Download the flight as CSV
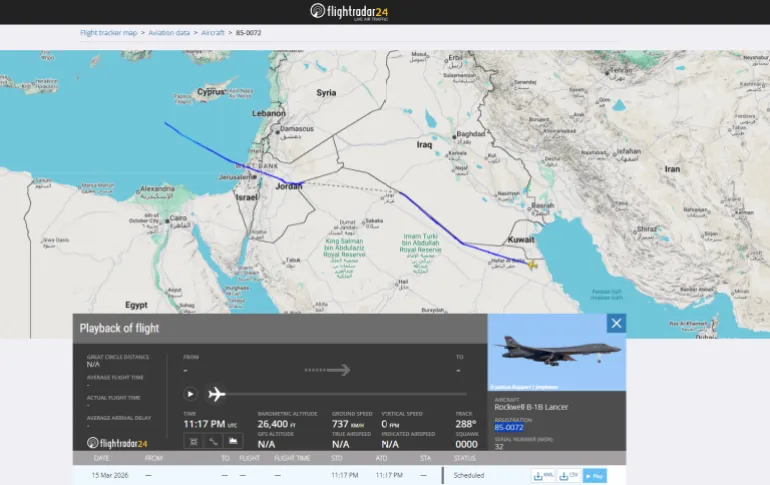The image size is (770, 485). coord(568,476)
